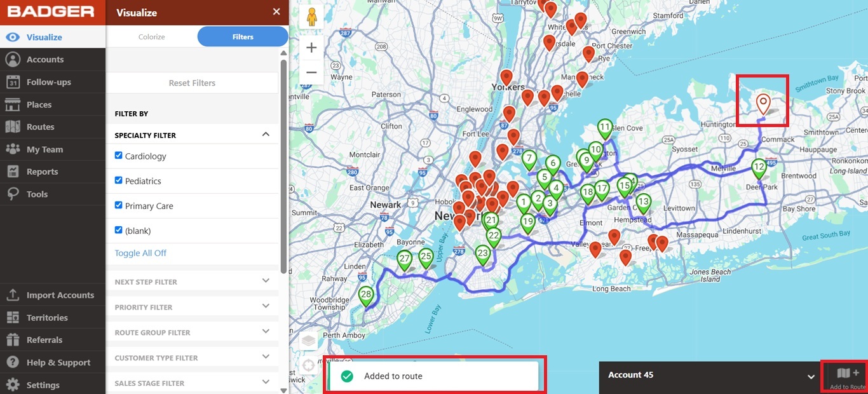Viewport: 868px width, 394px height.
Task: Open Territories grid icon
Action: point(12,317)
